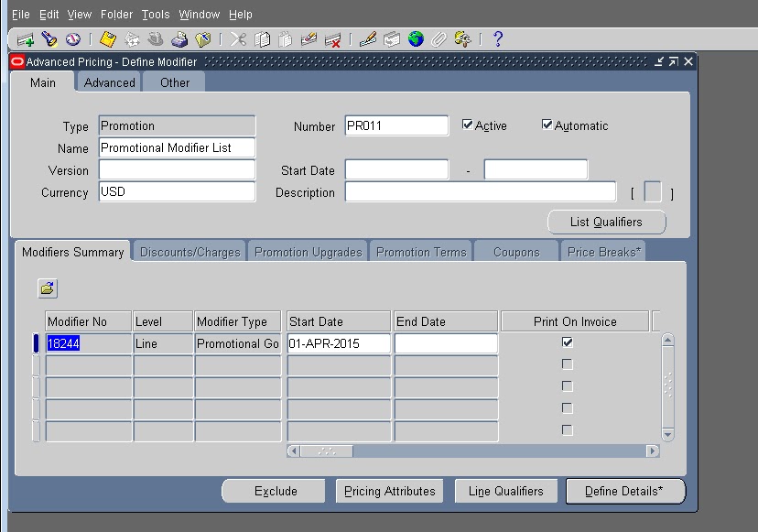Open the Price Breaks tab
Viewport: 758px width, 532px height.
coord(604,252)
